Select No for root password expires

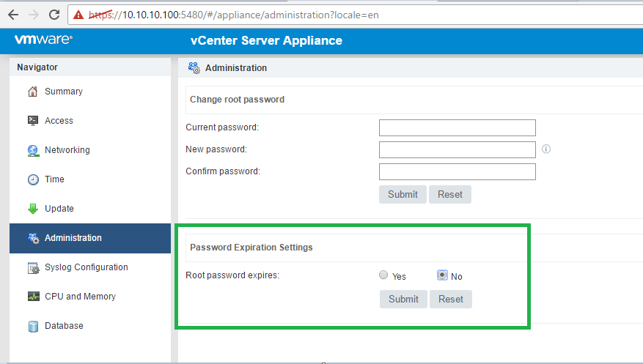tap(442, 275)
